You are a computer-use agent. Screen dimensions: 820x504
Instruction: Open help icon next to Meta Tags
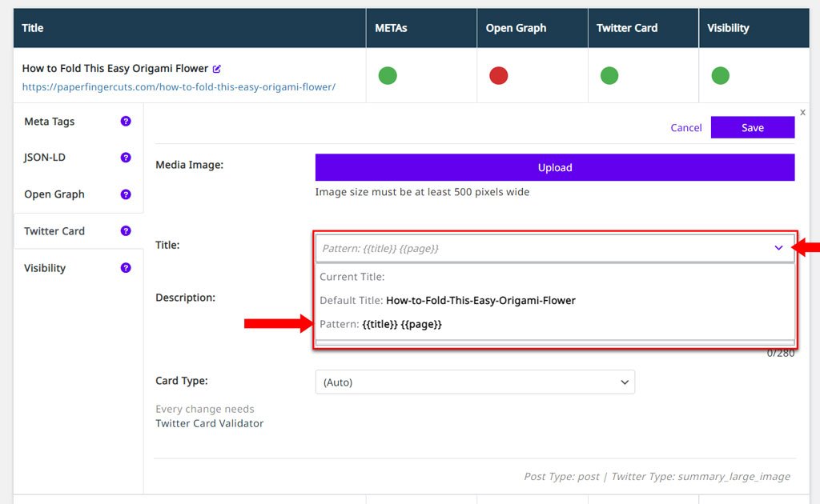pyautogui.click(x=126, y=121)
